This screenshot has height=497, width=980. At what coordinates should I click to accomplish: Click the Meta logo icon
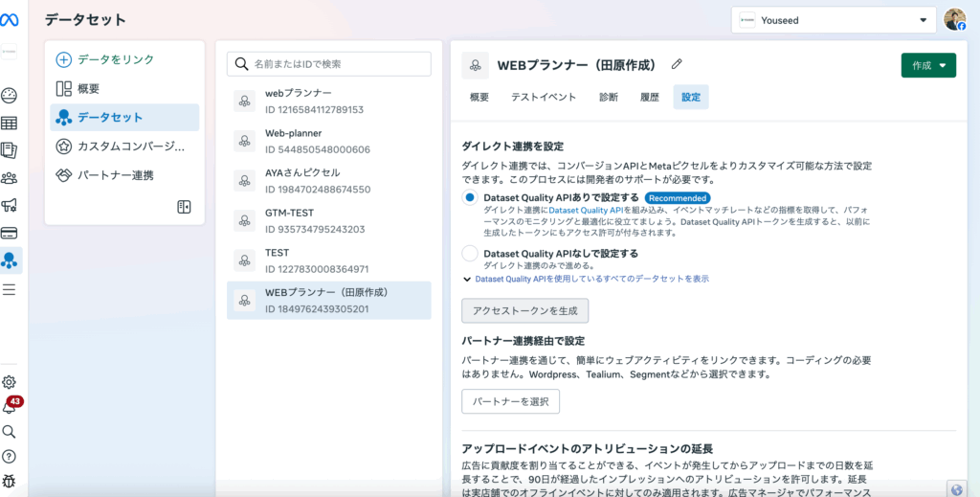point(10,18)
